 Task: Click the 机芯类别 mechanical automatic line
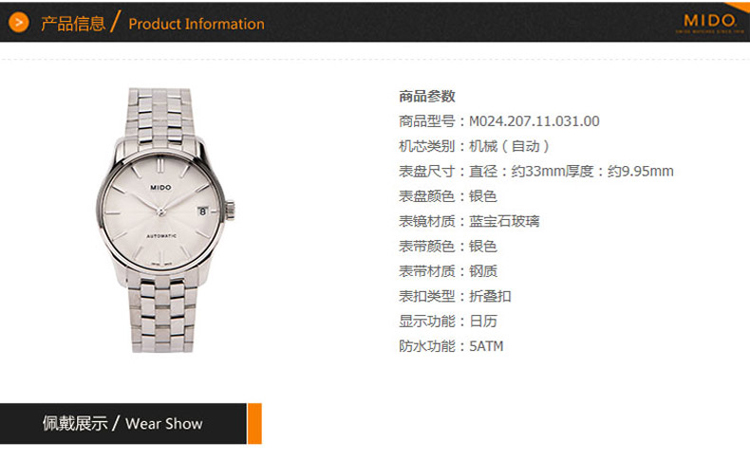pyautogui.click(x=474, y=146)
